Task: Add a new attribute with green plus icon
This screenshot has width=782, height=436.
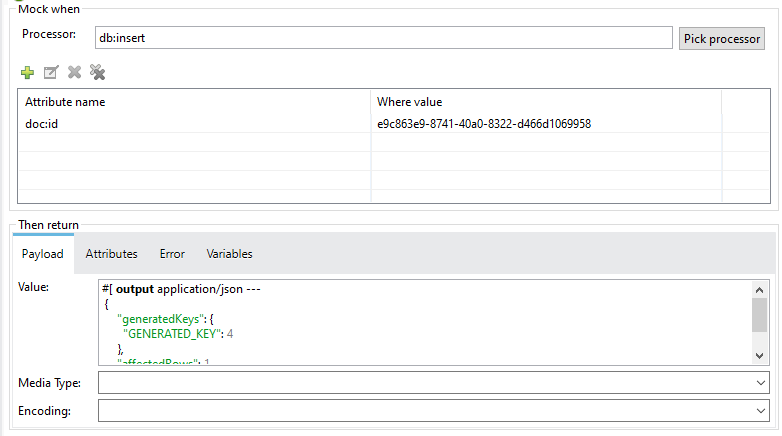Action: pos(27,72)
